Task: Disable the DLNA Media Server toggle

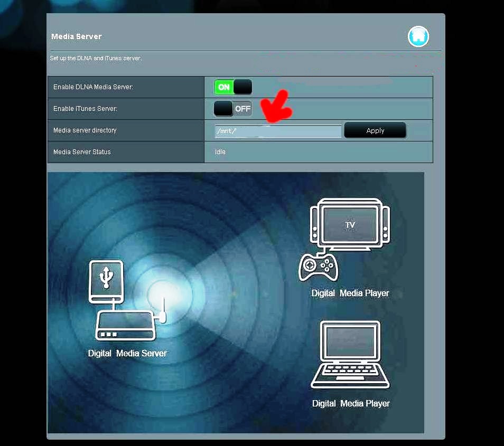Action: pos(233,87)
